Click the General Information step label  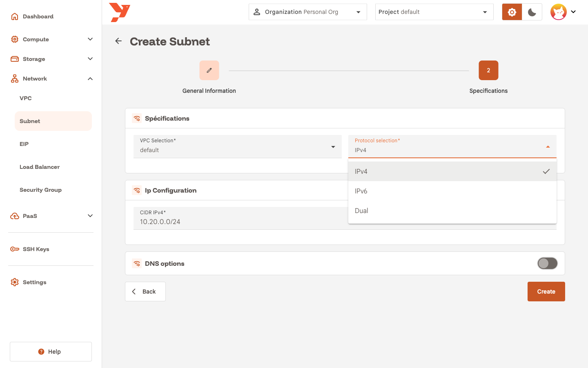(x=209, y=91)
